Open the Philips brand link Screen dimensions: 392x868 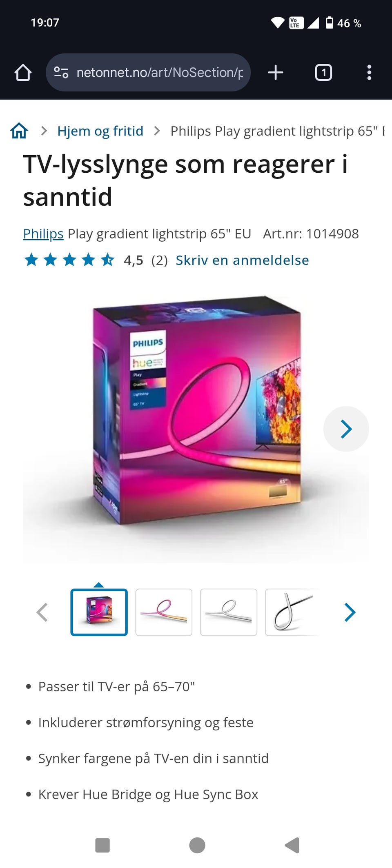(x=43, y=234)
